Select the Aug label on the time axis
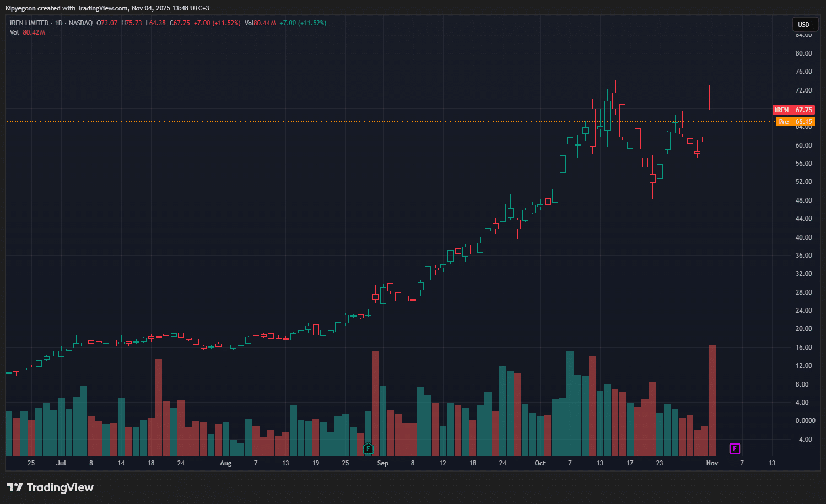The width and height of the screenshot is (826, 504). [225, 463]
